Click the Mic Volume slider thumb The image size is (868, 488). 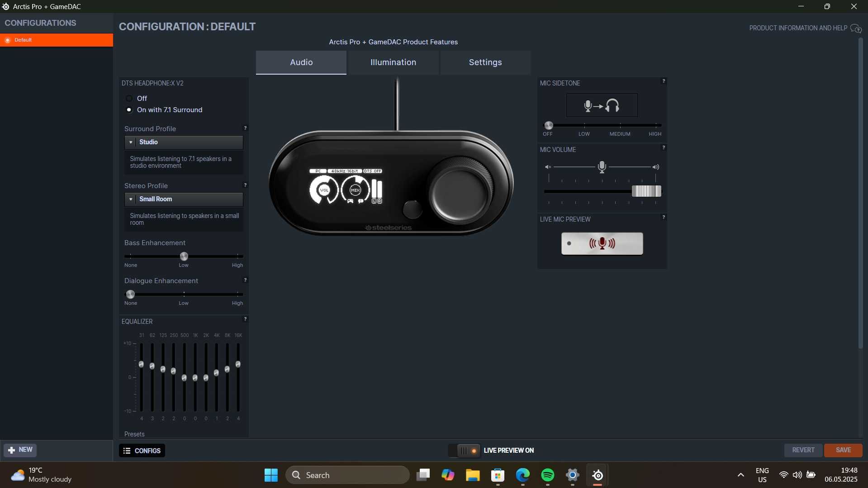coord(646,191)
